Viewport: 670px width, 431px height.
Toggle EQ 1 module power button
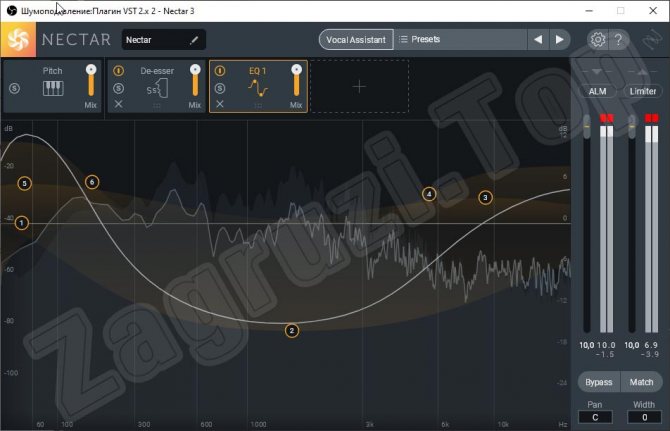pyautogui.click(x=220, y=71)
